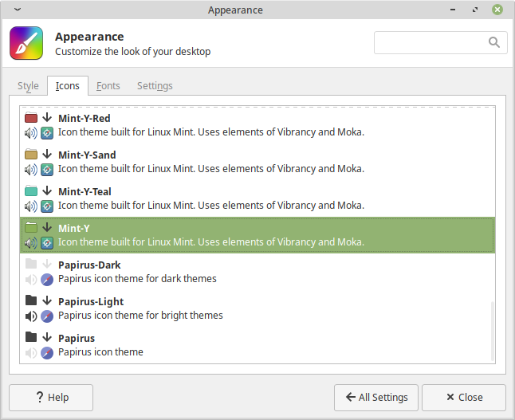Click the down arrow icon beside Mint-Y
515x420 pixels.
[47, 227]
